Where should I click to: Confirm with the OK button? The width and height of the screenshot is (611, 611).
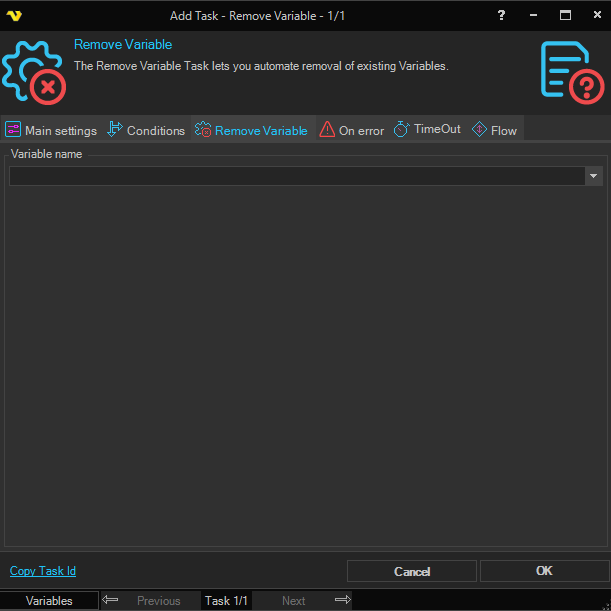(543, 571)
